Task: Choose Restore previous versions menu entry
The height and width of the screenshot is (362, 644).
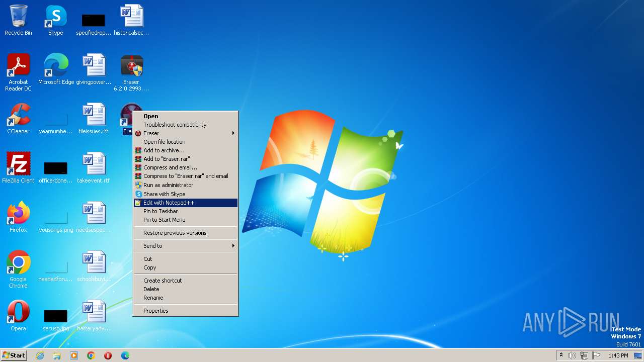Action: click(186, 233)
